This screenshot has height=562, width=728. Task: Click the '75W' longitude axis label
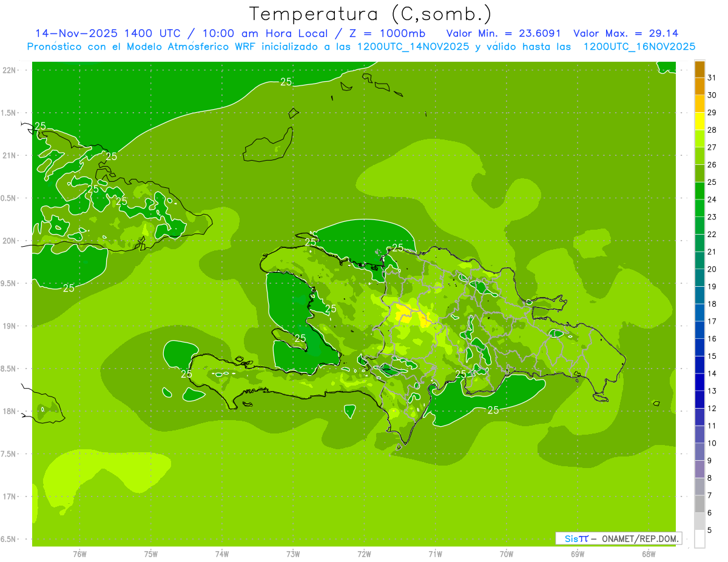(x=150, y=554)
